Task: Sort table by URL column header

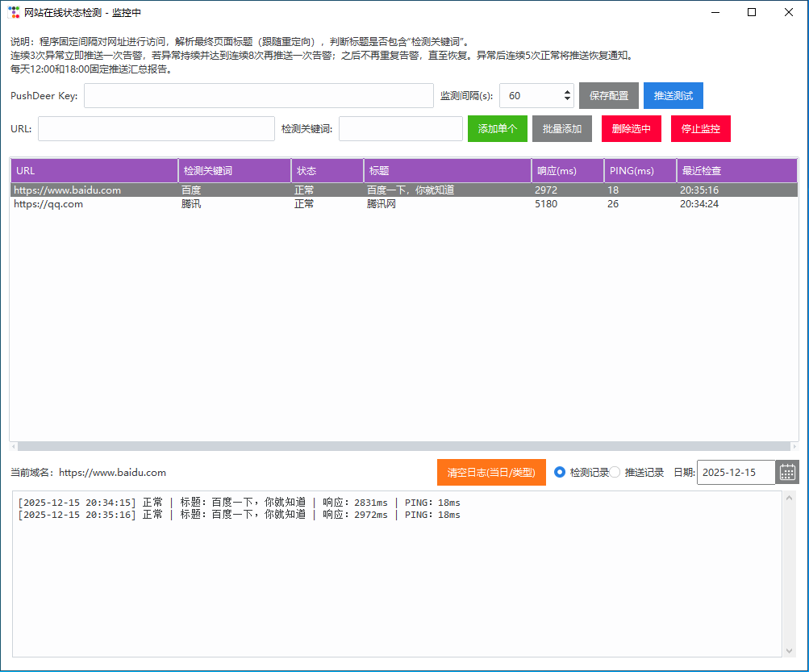Action: 94,171
